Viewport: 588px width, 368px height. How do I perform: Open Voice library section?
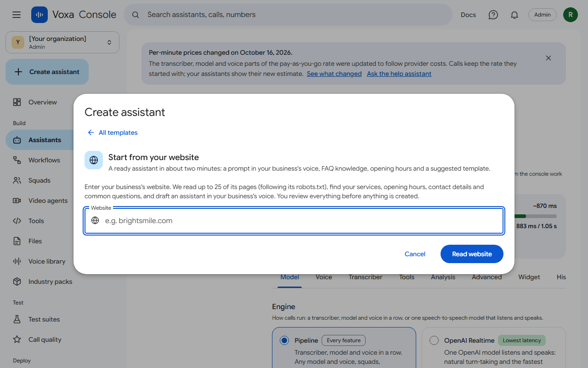coord(40,261)
